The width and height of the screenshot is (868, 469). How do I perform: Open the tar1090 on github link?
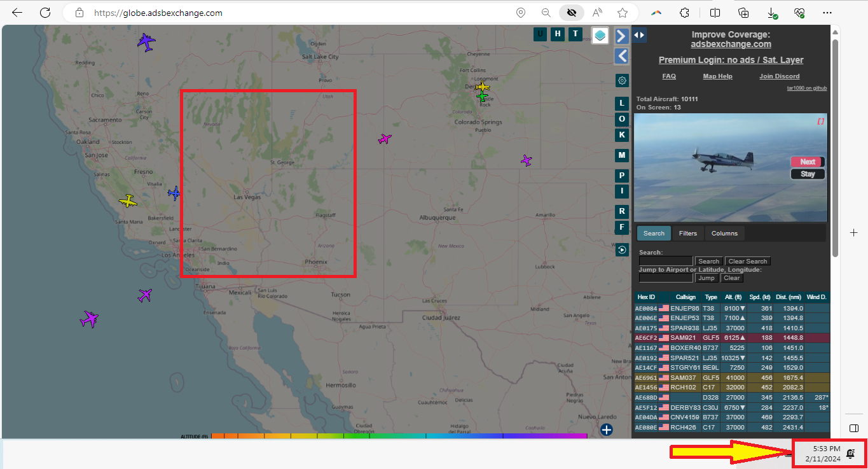pyautogui.click(x=807, y=88)
